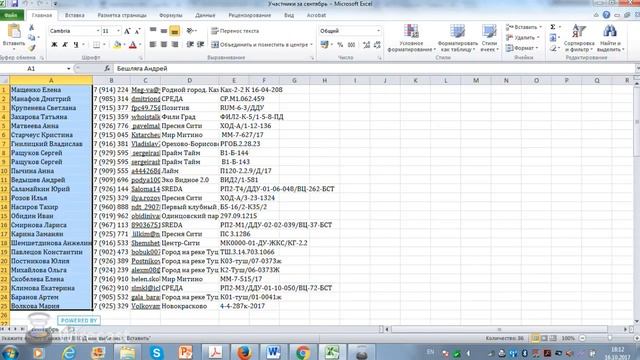Viewport: 640px width, 360px height.
Task: Click Удалить in the cells group
Action: (x=522, y=38)
